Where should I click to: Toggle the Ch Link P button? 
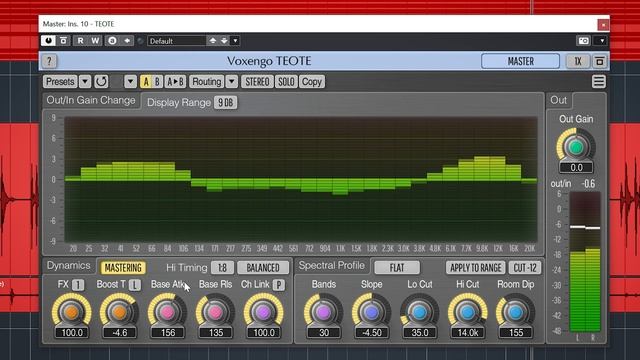tap(278, 285)
